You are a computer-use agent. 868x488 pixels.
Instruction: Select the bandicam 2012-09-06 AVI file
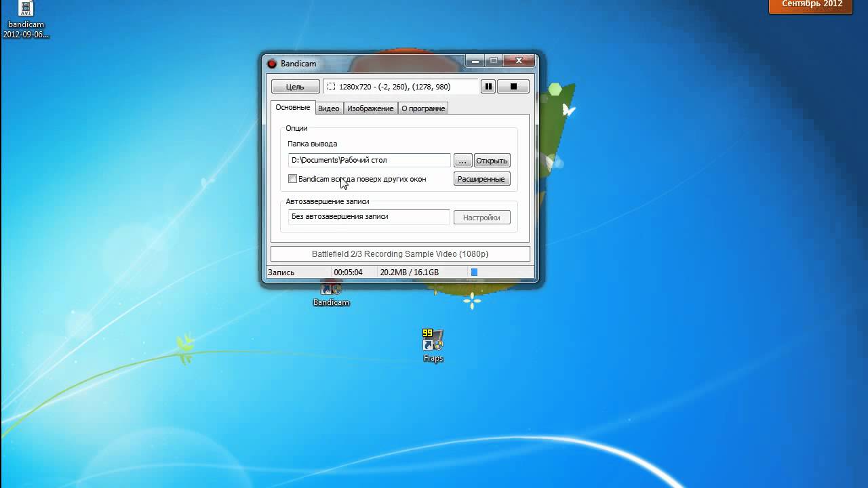click(x=26, y=20)
